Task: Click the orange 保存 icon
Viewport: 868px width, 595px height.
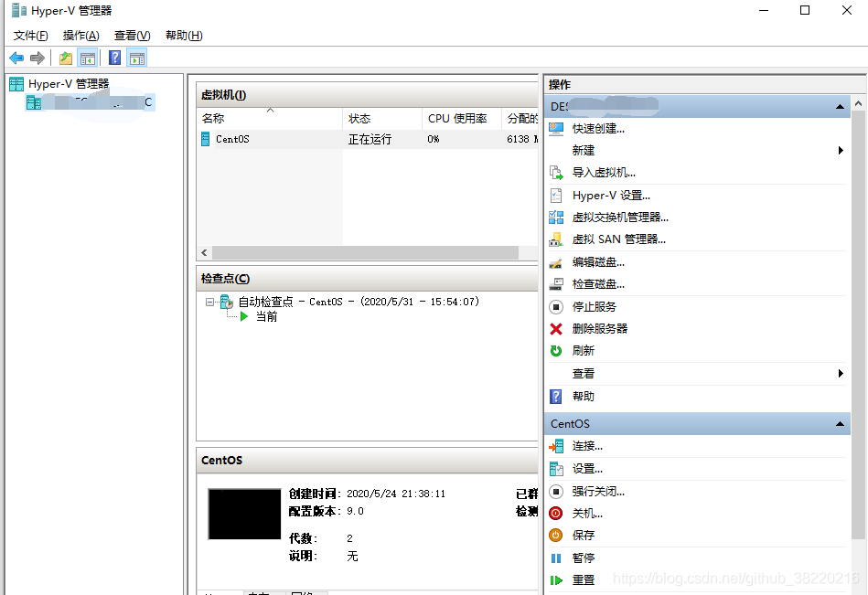Action: 556,536
